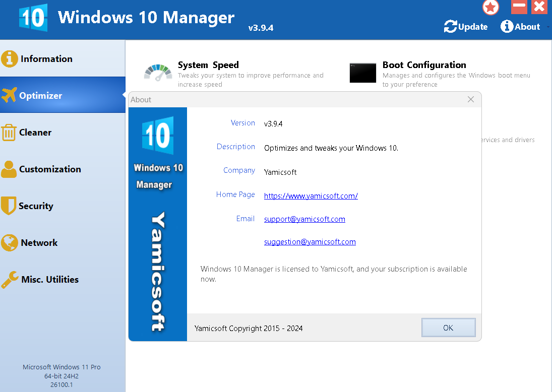This screenshot has width=552, height=392.
Task: Click the Update text in header
Action: tap(473, 27)
